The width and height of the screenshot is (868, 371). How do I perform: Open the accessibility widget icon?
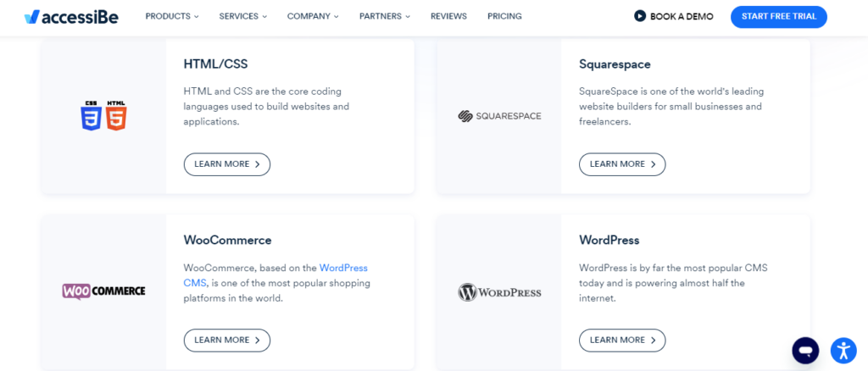pos(843,350)
